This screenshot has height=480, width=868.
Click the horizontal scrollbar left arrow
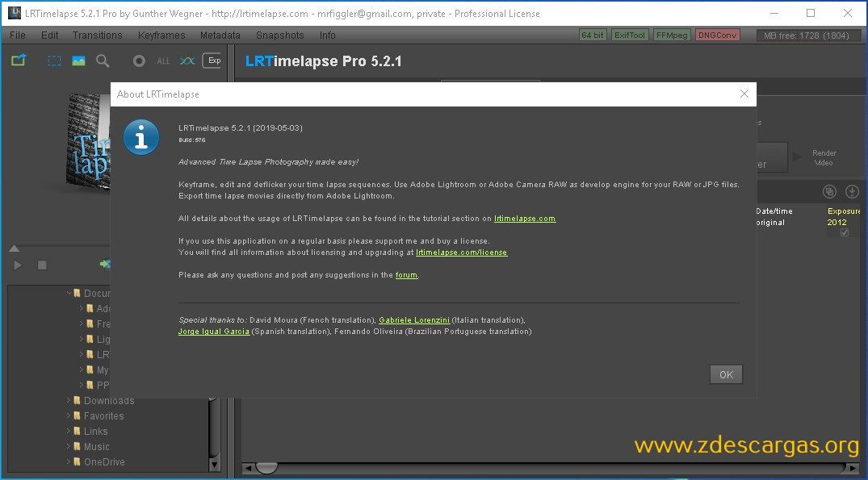pyautogui.click(x=249, y=469)
